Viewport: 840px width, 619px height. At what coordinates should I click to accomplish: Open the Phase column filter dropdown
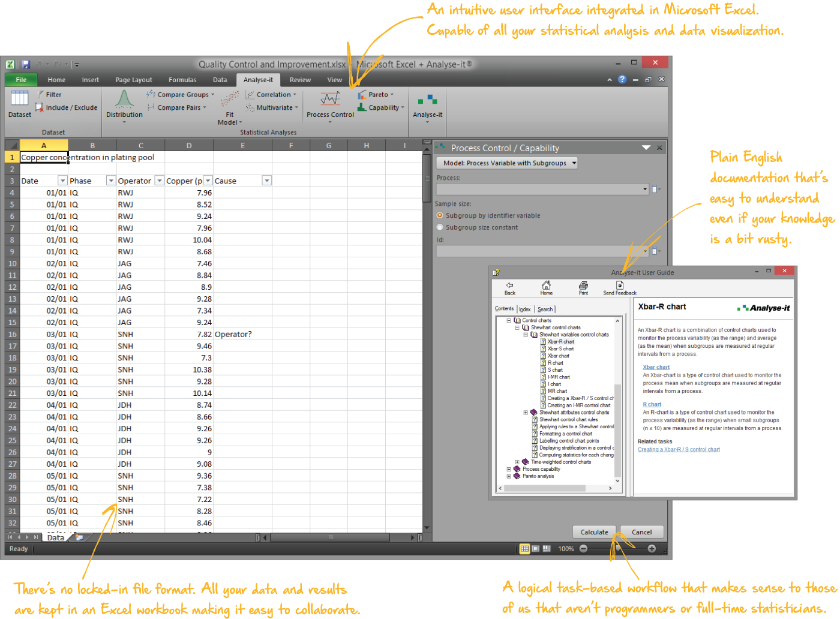(x=111, y=181)
